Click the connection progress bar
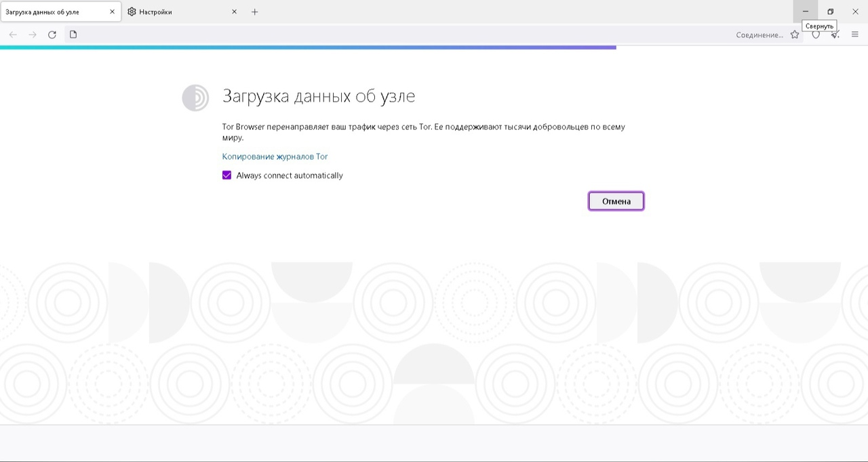The height and width of the screenshot is (462, 868). pos(308,47)
